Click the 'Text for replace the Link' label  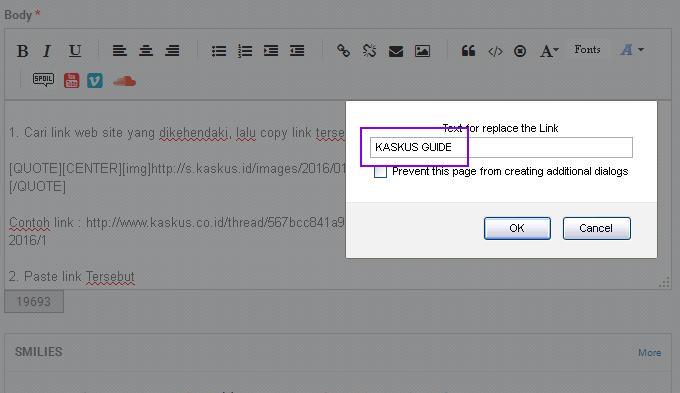500,128
